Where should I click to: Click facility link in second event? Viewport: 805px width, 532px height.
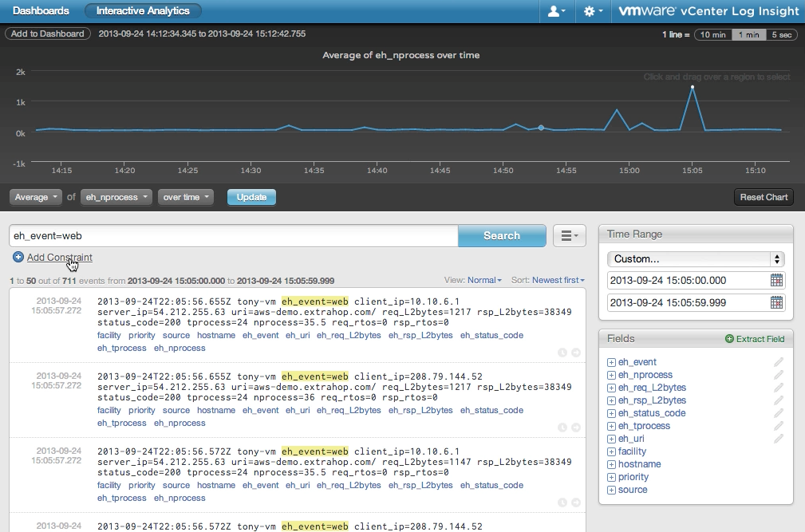coord(109,410)
